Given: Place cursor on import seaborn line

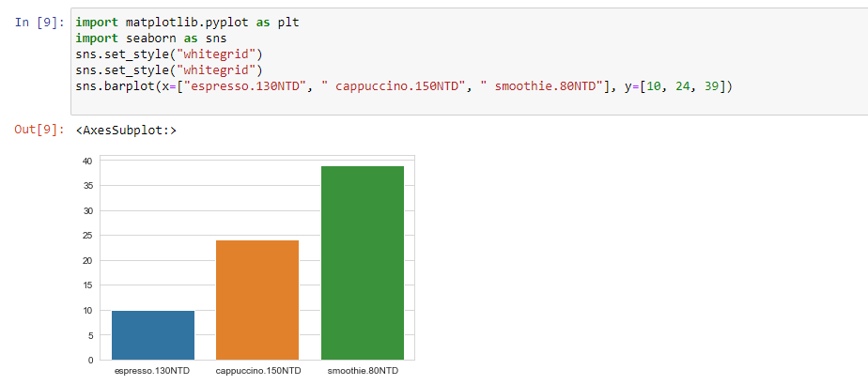Looking at the screenshot, I should pos(151,38).
